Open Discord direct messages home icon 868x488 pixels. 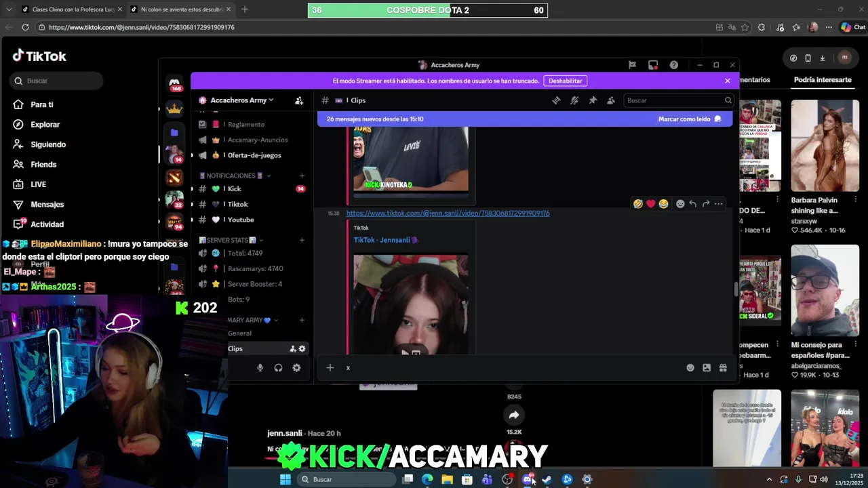[x=175, y=82]
